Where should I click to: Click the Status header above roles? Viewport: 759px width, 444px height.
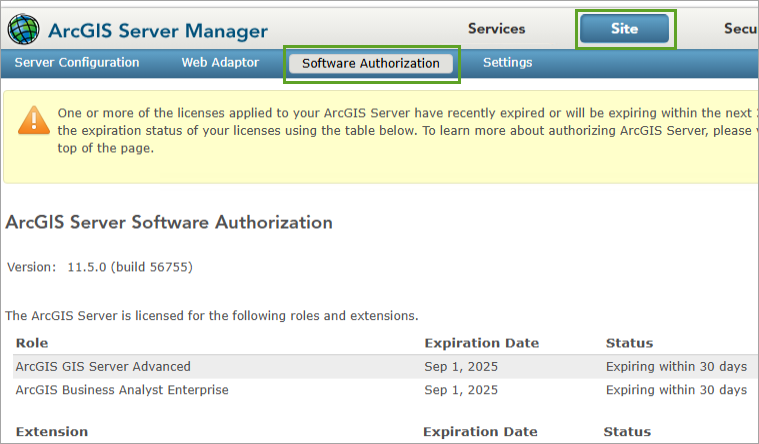click(629, 343)
